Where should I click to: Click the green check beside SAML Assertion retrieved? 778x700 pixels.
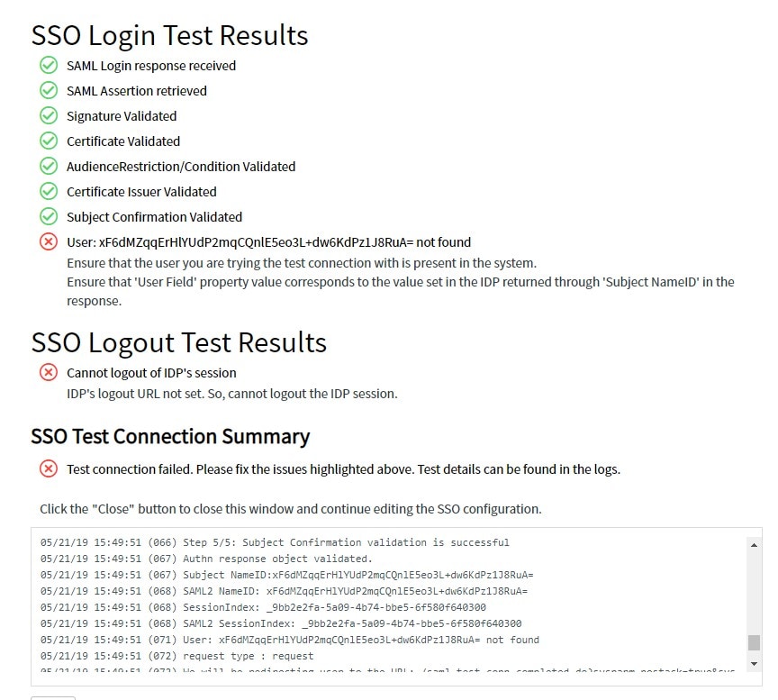click(49, 90)
